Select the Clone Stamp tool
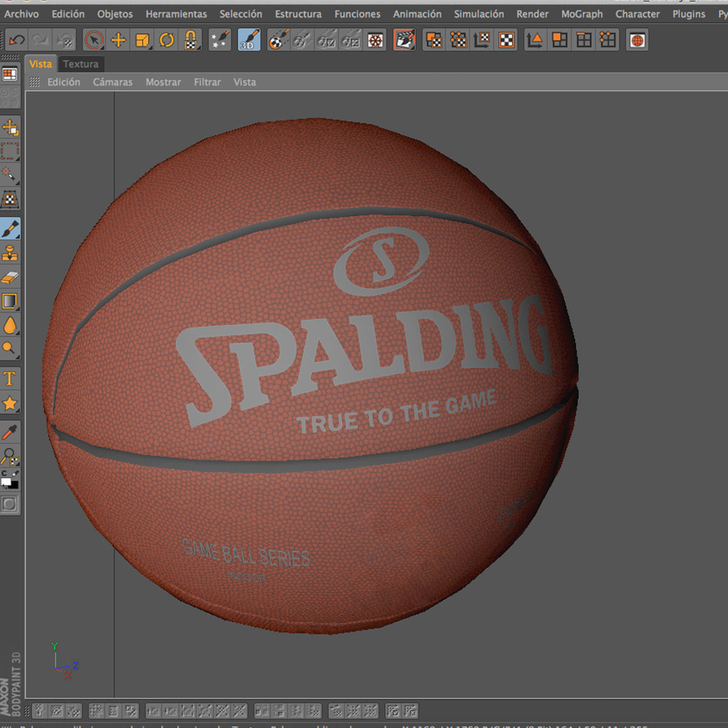 (x=10, y=253)
